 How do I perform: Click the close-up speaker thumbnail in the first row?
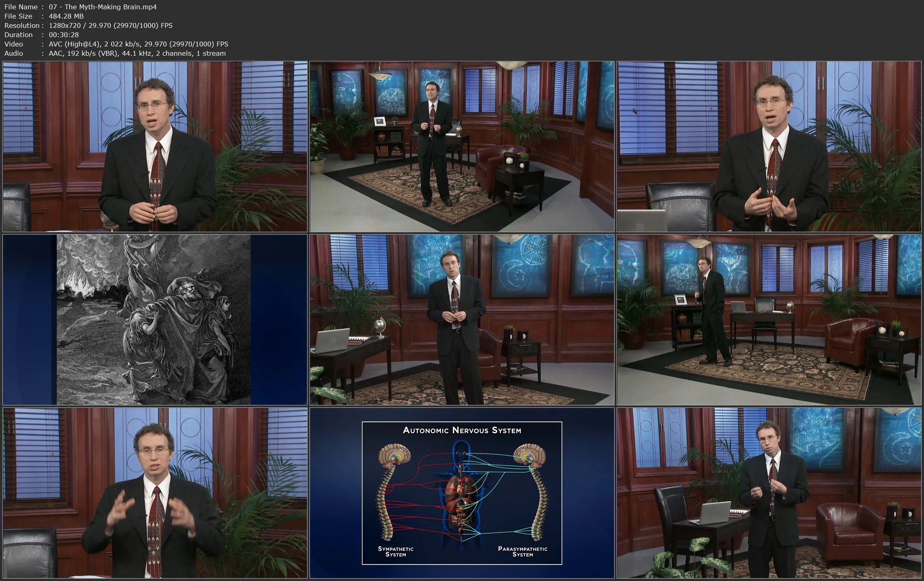pyautogui.click(x=155, y=147)
